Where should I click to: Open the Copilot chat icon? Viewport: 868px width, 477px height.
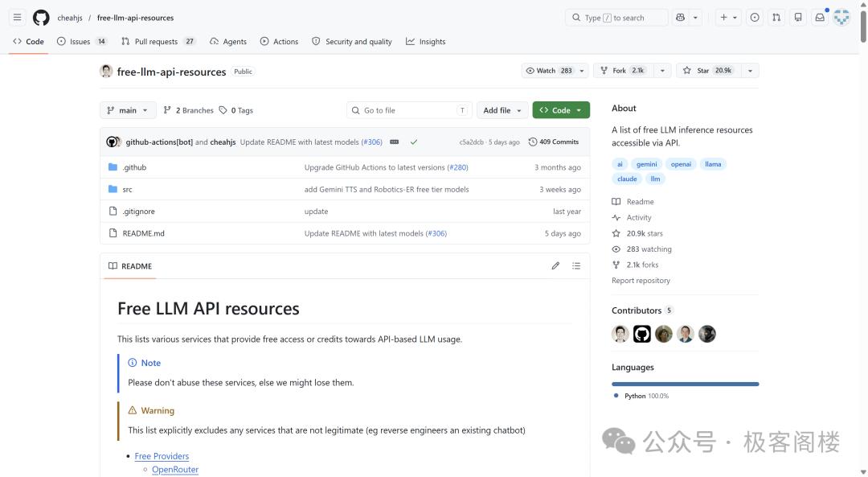click(x=681, y=18)
